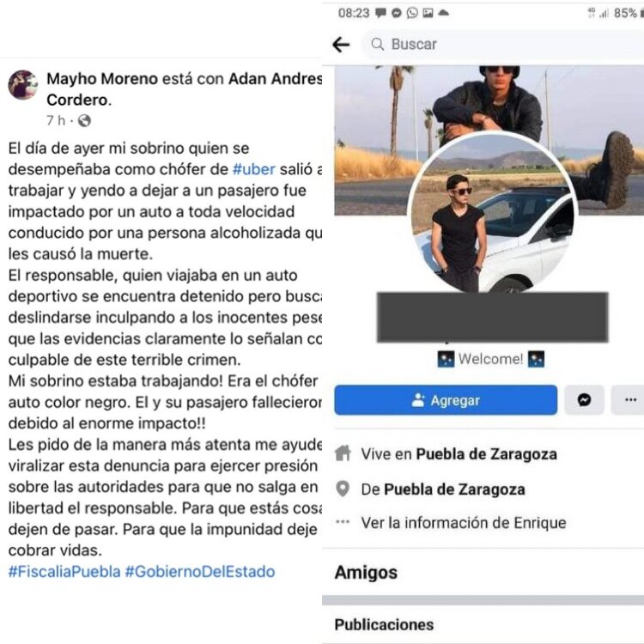
Task: Open the #GobiernoDelEstado hashtag
Action: [x=200, y=572]
